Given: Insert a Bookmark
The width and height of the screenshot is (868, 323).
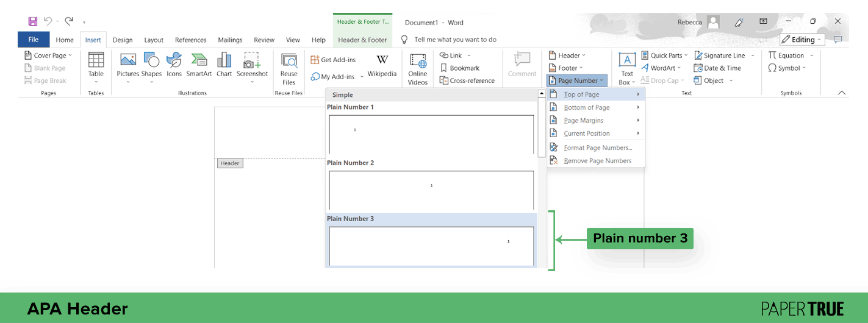Looking at the screenshot, I should 460,68.
